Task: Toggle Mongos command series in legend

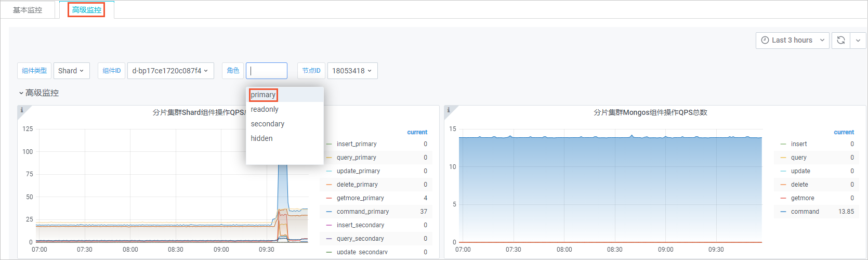Action: pos(805,212)
